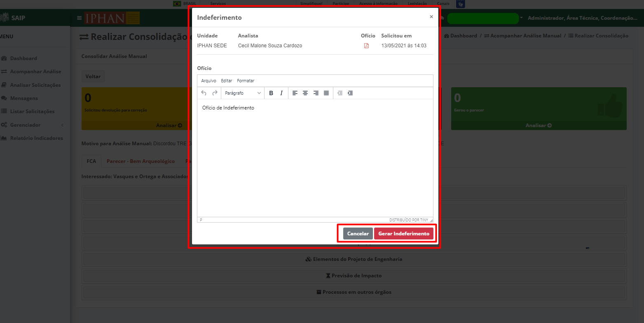Open Dashboard in sidebar menu
644x323 pixels.
(x=23, y=58)
